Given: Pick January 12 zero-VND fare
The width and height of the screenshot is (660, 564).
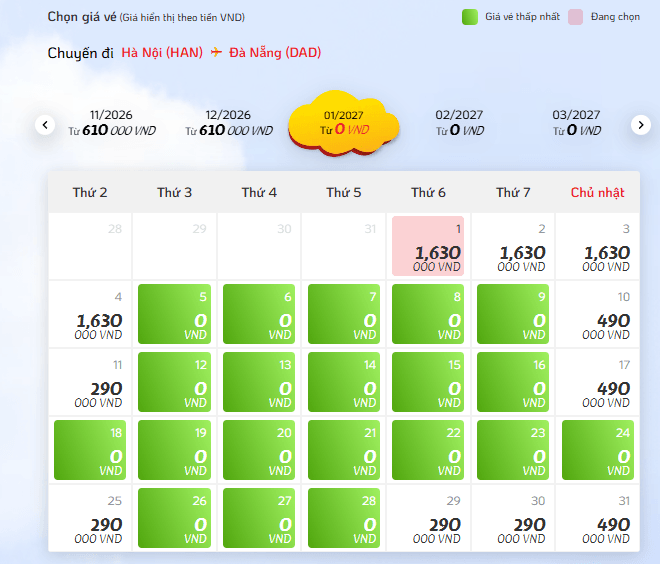Looking at the screenshot, I should [174, 382].
